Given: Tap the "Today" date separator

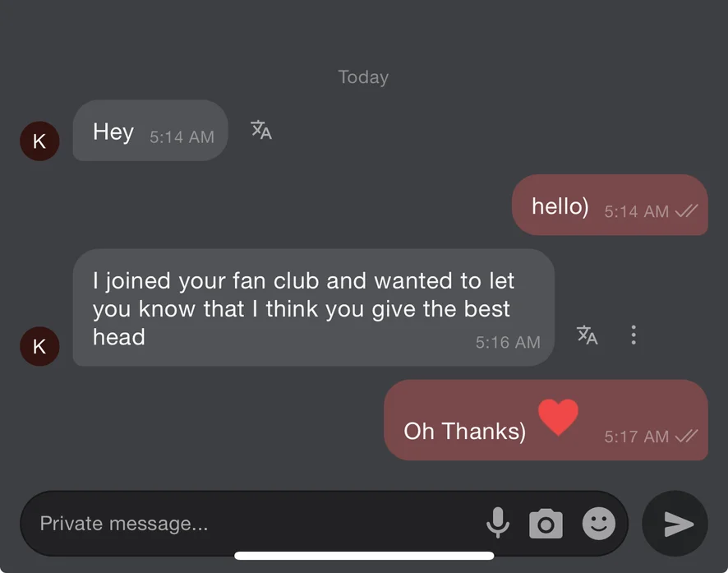Looking at the screenshot, I should (x=363, y=77).
